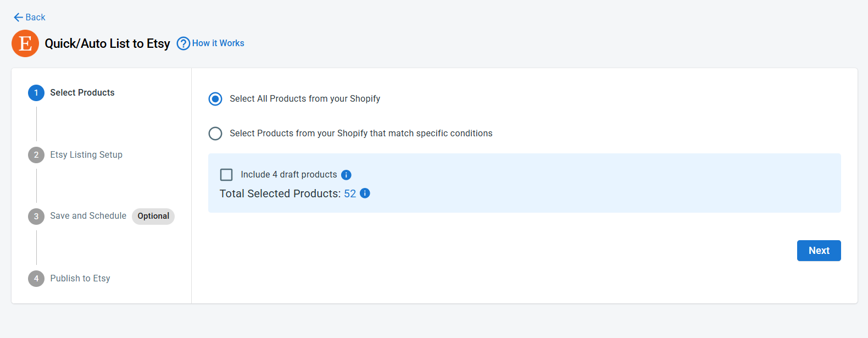Image resolution: width=868 pixels, height=338 pixels.
Task: Open the Select Products step label
Action: click(x=82, y=93)
